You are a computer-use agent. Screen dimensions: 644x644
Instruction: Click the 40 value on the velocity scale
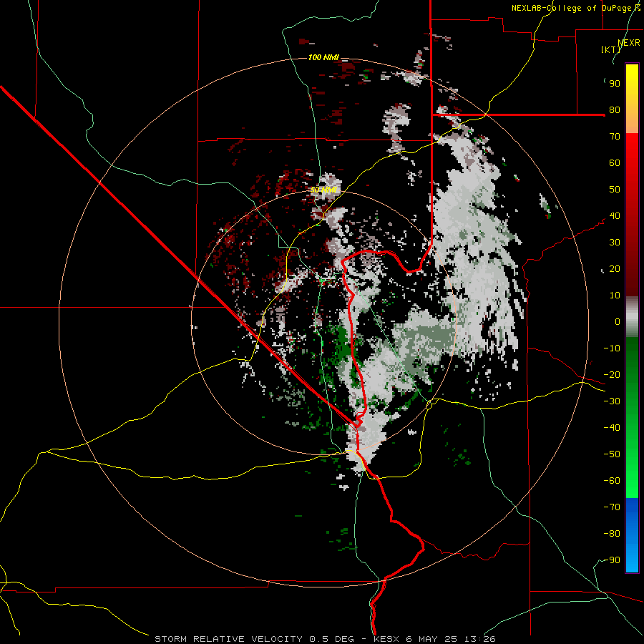(615, 216)
